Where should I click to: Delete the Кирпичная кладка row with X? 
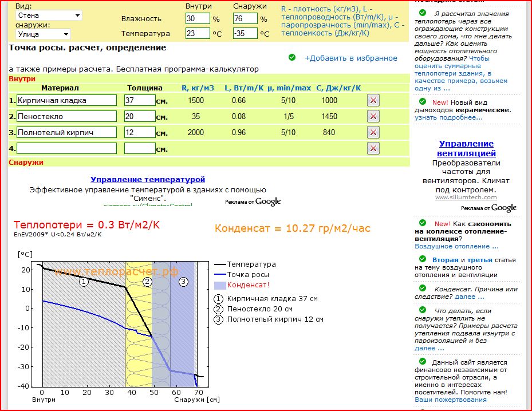pos(373,100)
